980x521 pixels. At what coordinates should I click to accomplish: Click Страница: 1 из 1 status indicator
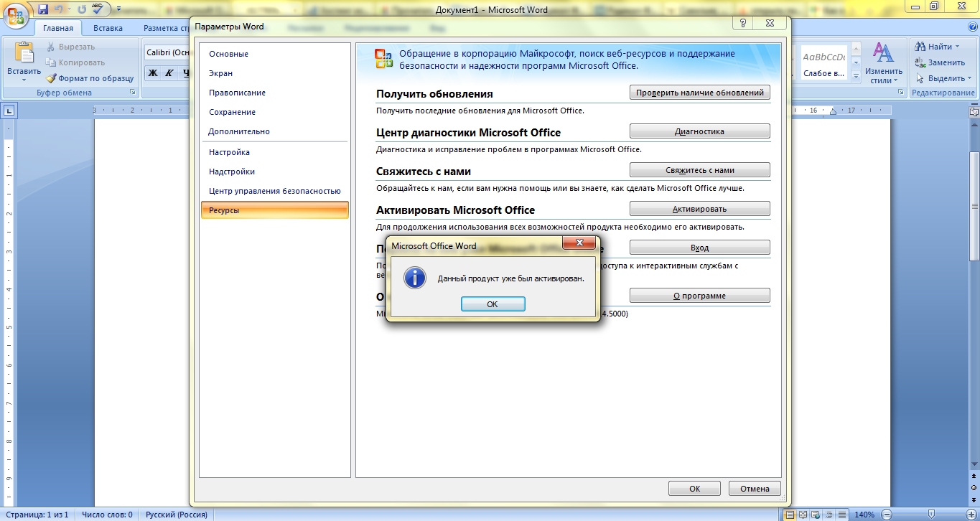(x=36, y=515)
